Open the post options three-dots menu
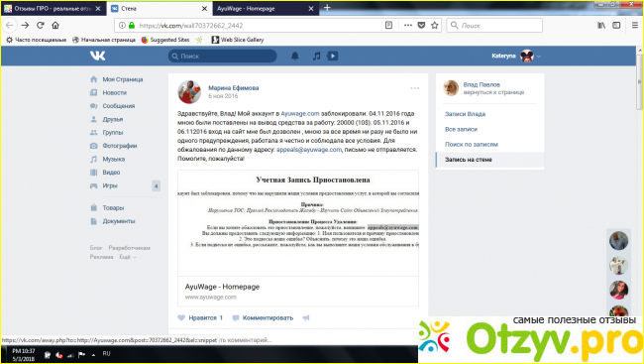This screenshot has width=644, height=364. coord(415,88)
